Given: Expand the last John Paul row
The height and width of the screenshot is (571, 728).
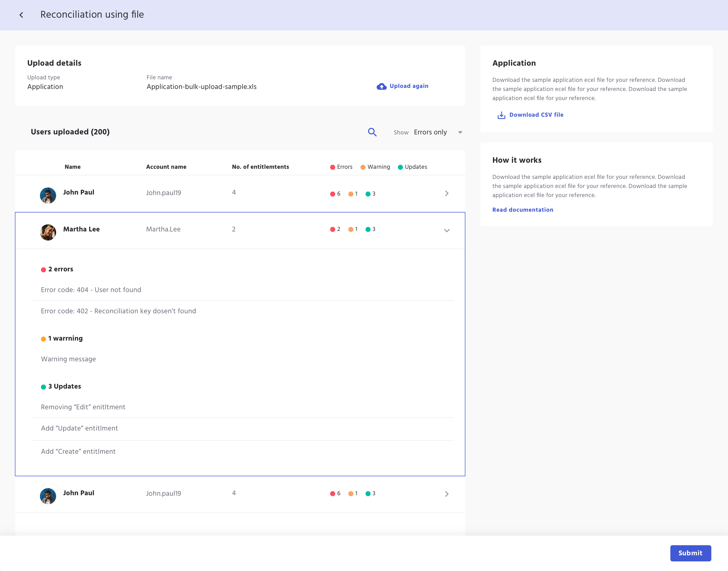Looking at the screenshot, I should coord(446,494).
